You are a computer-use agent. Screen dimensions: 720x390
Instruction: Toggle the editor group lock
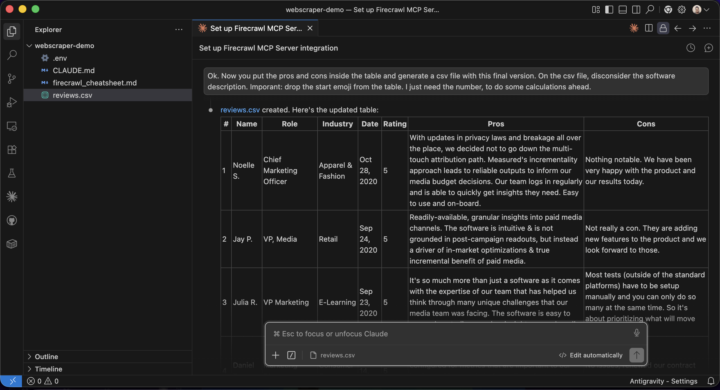coord(663,28)
